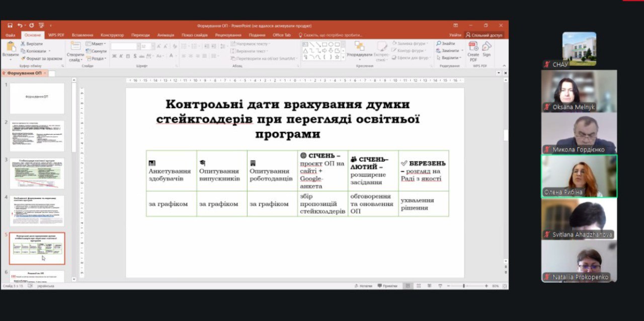Open the Макет layout dropdown
Viewport: 644px width, 321px height.
pos(96,44)
